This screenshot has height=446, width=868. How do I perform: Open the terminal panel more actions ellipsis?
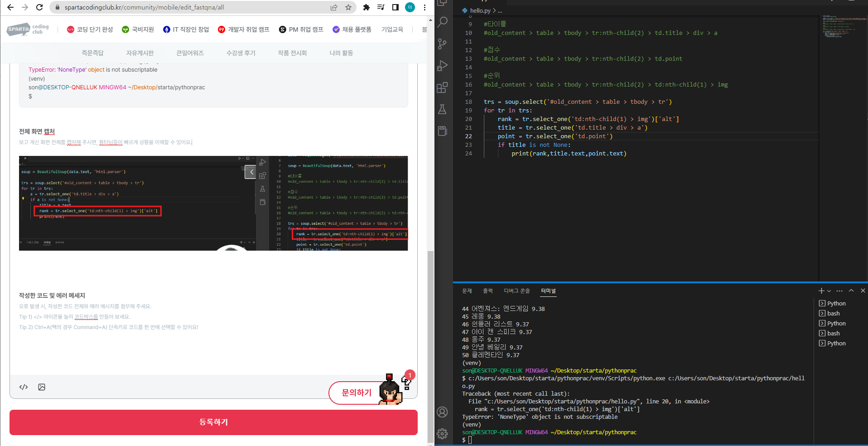(839, 291)
